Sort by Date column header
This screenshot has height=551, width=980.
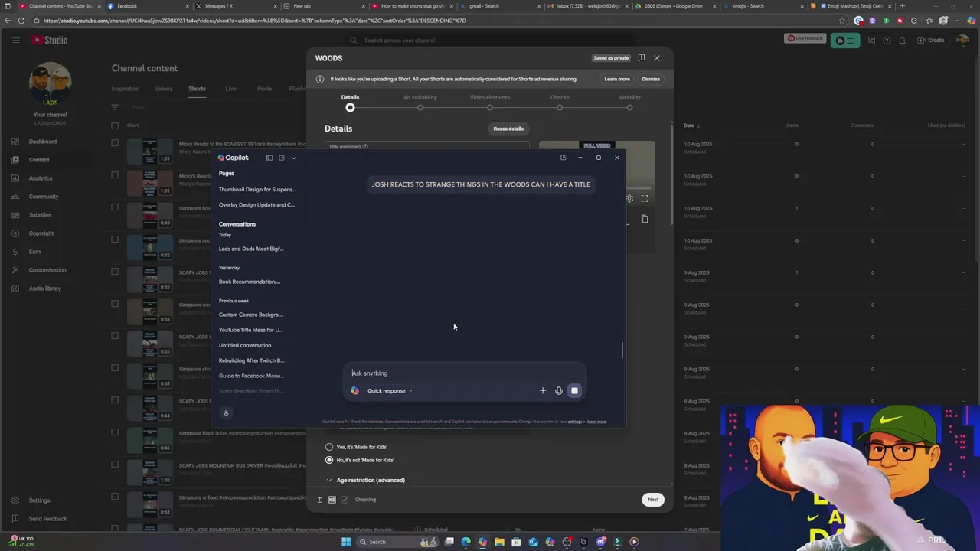[x=691, y=126]
